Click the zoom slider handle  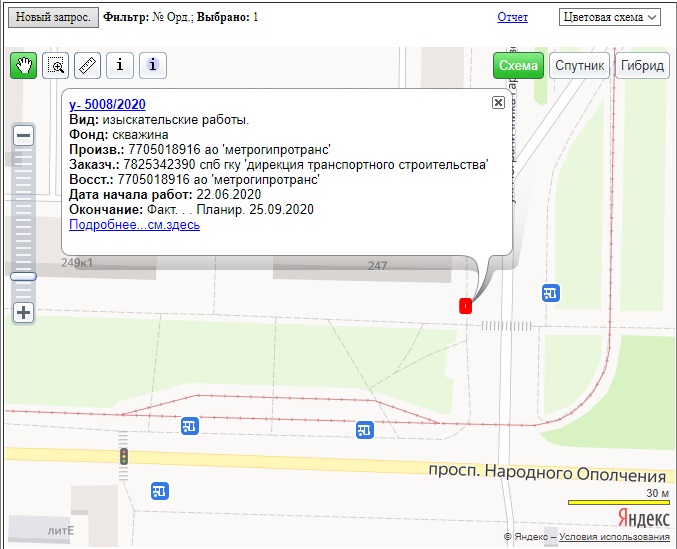(23, 276)
